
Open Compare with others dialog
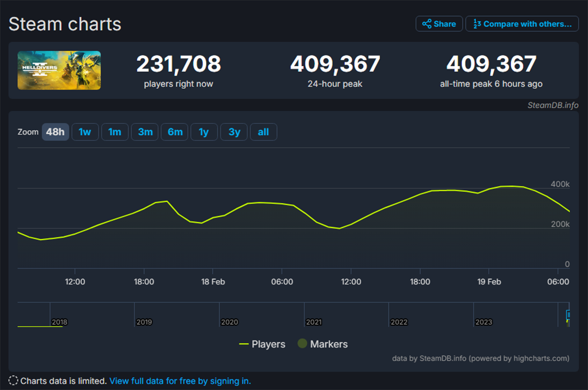(522, 24)
